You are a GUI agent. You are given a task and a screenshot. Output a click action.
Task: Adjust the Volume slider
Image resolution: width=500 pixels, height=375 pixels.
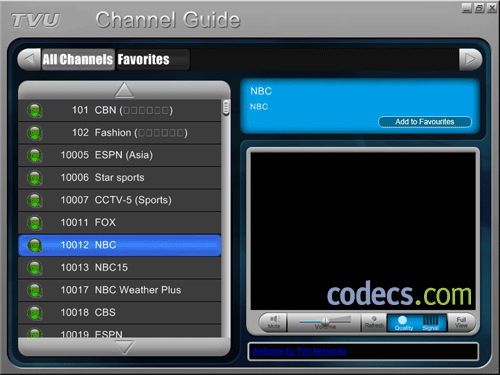(x=325, y=322)
